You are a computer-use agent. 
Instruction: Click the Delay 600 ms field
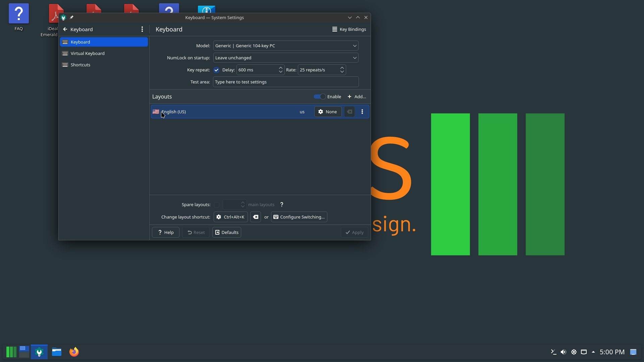pyautogui.click(x=257, y=70)
